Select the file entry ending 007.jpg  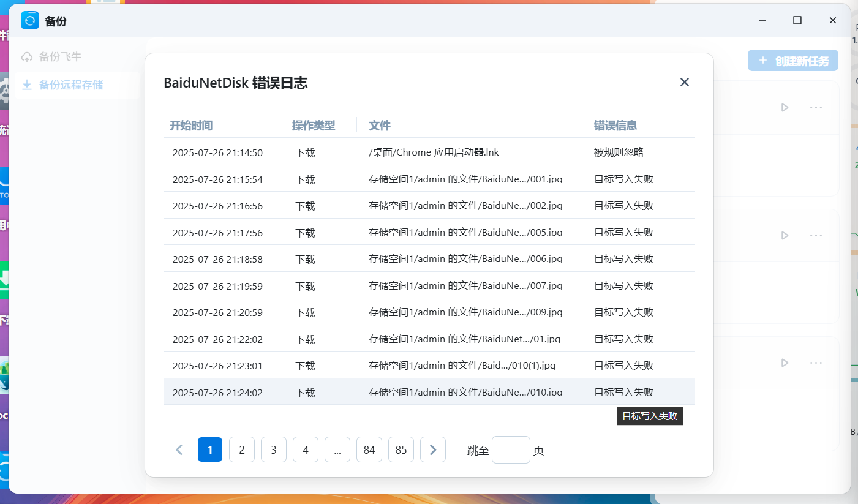tap(465, 286)
